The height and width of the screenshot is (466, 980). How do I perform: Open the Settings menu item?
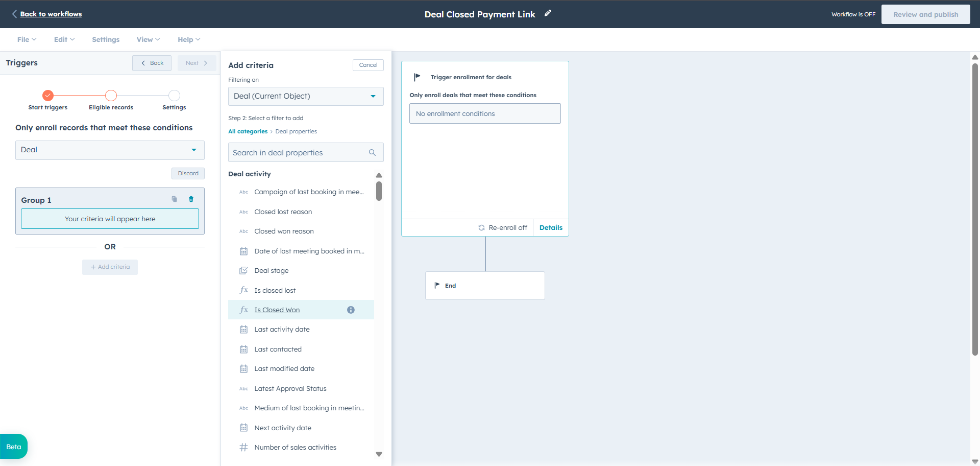point(106,39)
